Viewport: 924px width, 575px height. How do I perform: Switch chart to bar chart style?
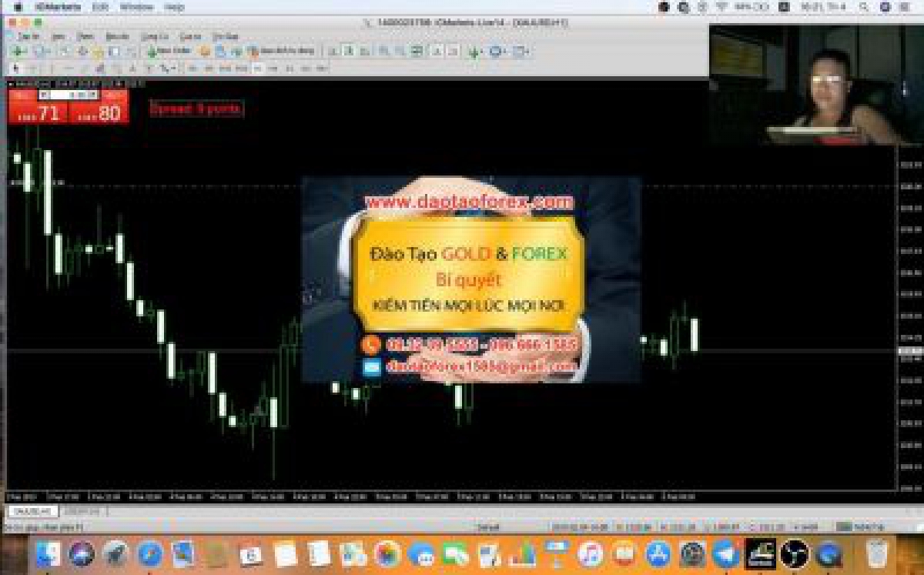click(333, 52)
